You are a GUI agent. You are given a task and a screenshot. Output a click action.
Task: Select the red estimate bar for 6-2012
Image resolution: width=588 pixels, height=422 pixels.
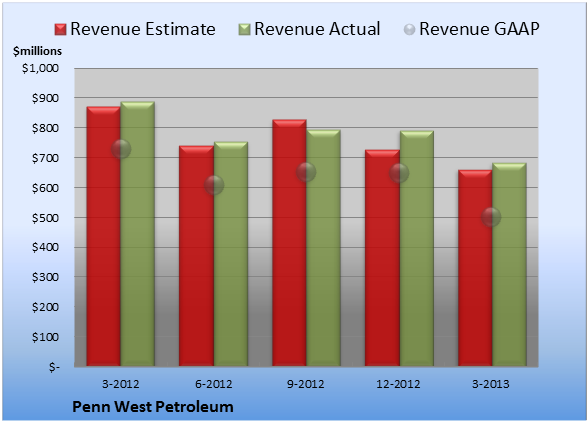(196, 256)
